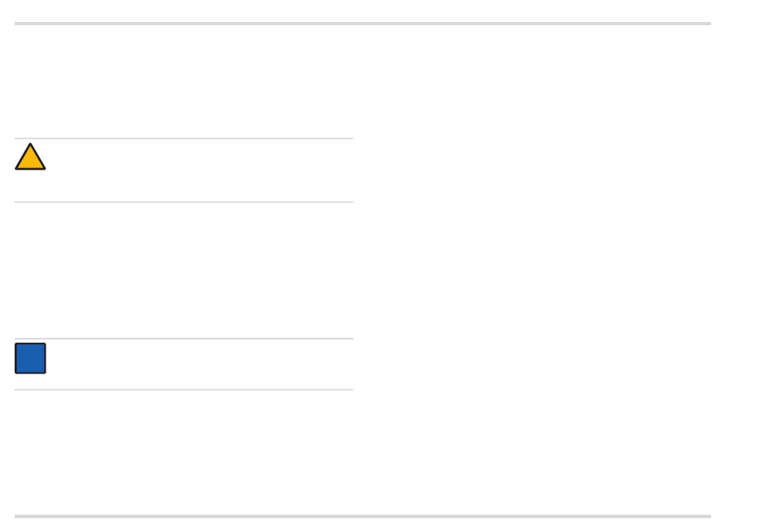Select the blank area beside blue square
Screen dimensions: 772x532
pos(200,364)
